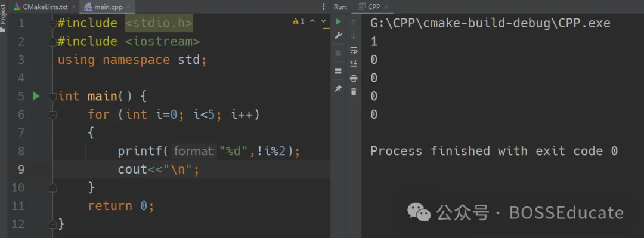Image resolution: width=644 pixels, height=238 pixels.
Task: Toggle soft-wrap in console output
Action: coord(354,50)
